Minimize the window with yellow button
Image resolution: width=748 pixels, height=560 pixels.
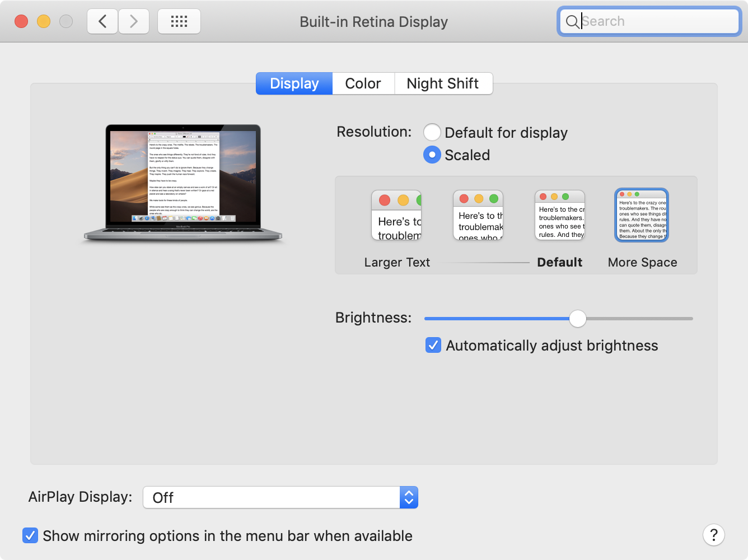coord(44,21)
